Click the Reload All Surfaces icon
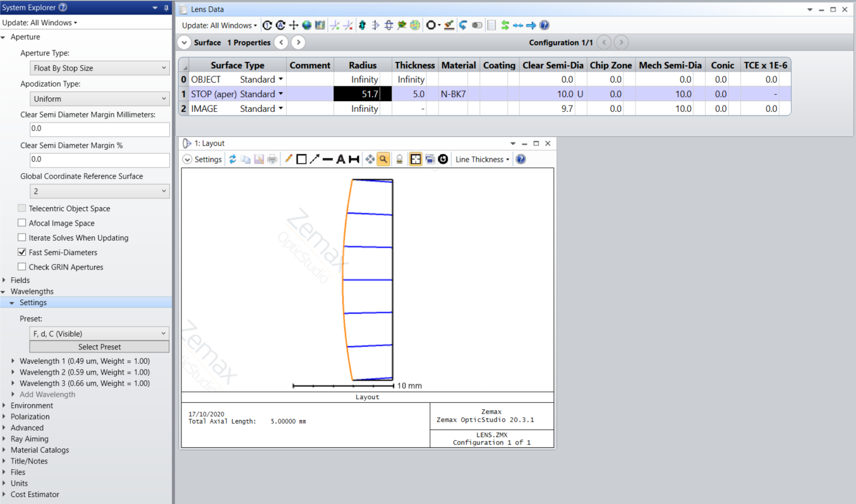 (x=280, y=25)
